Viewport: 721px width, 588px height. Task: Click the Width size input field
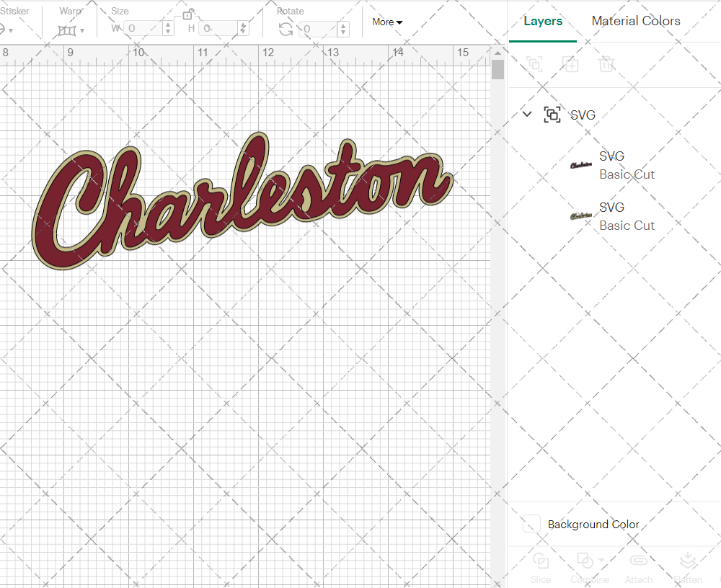(x=143, y=29)
